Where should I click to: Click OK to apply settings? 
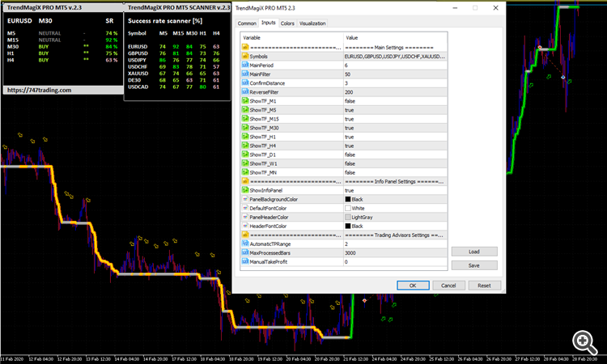click(x=413, y=286)
